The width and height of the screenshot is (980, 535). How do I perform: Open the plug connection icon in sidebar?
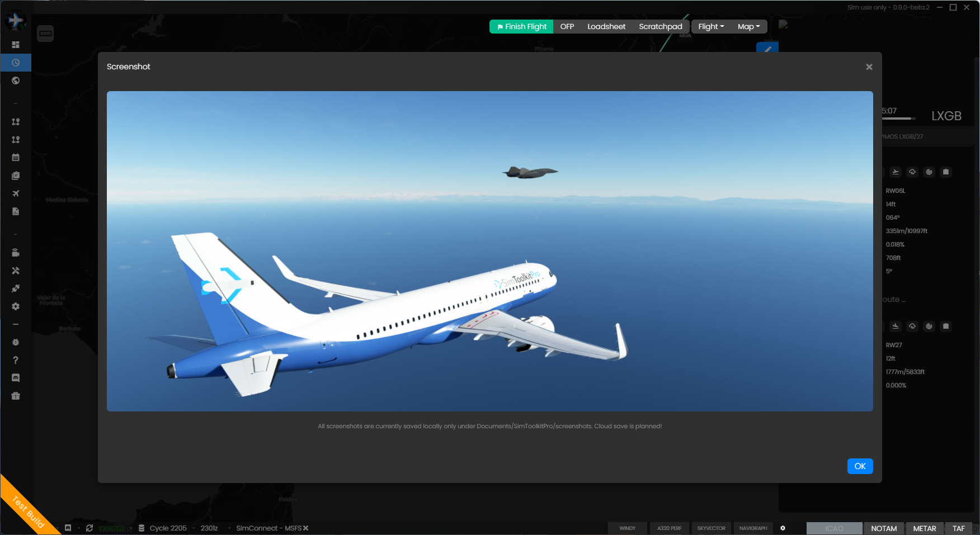coord(16,288)
